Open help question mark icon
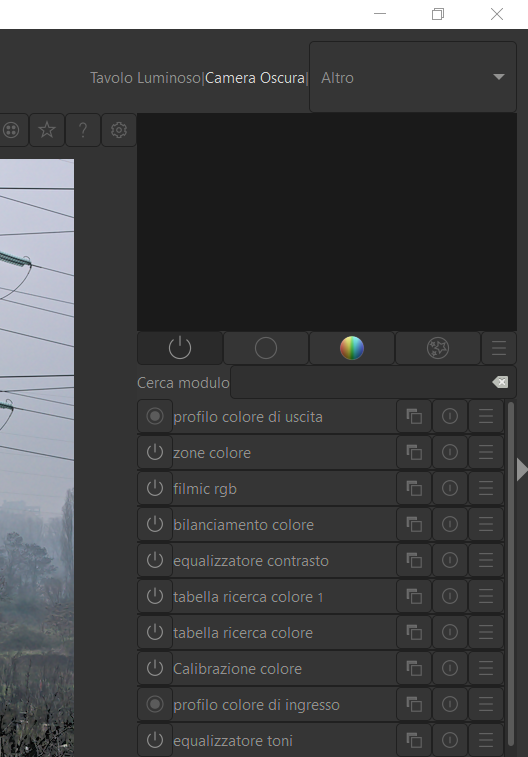 pyautogui.click(x=83, y=130)
